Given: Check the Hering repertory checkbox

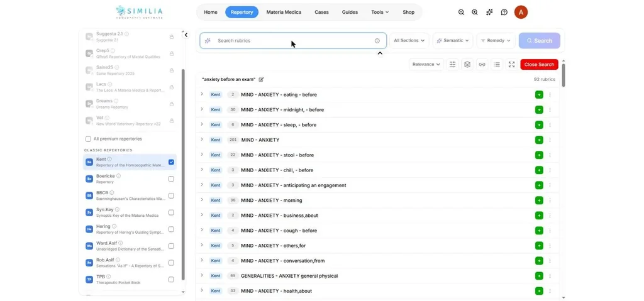Looking at the screenshot, I should (171, 229).
